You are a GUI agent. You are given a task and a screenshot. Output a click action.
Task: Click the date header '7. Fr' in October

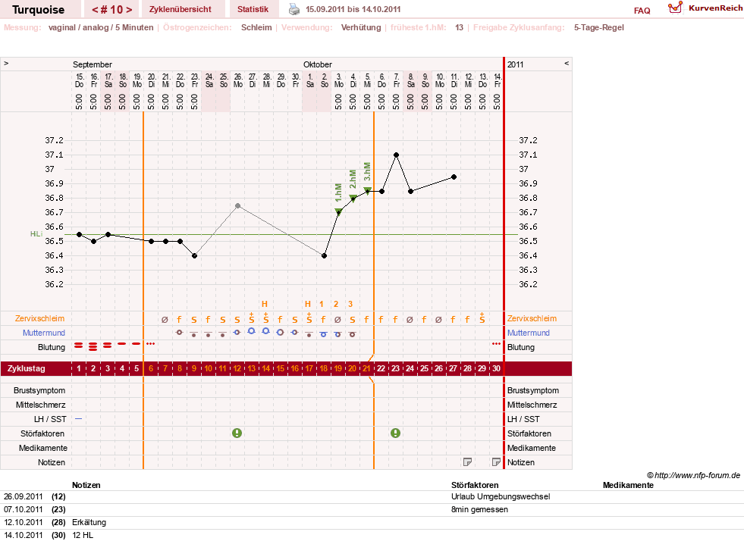point(396,80)
